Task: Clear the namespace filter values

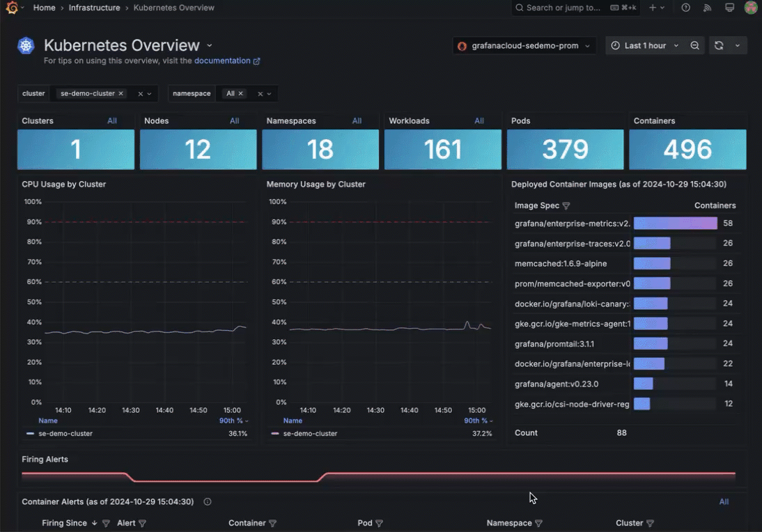Action: point(260,94)
